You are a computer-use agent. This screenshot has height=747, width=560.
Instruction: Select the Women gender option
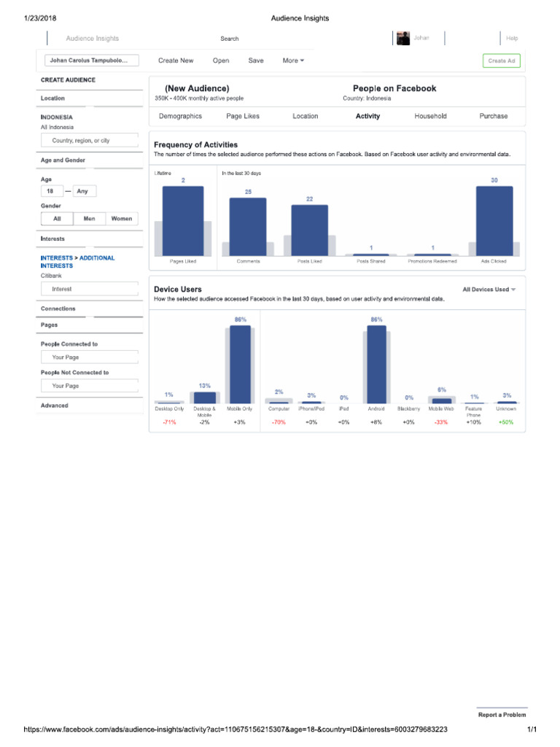[x=122, y=219]
